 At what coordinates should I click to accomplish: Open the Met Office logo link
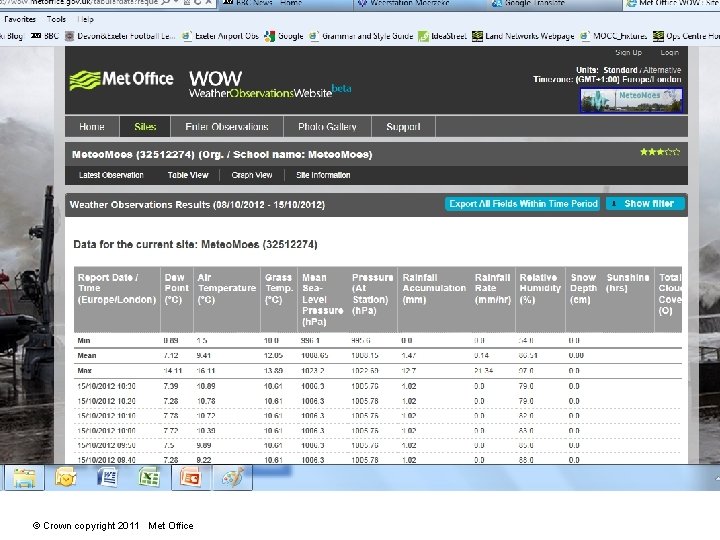[121, 79]
